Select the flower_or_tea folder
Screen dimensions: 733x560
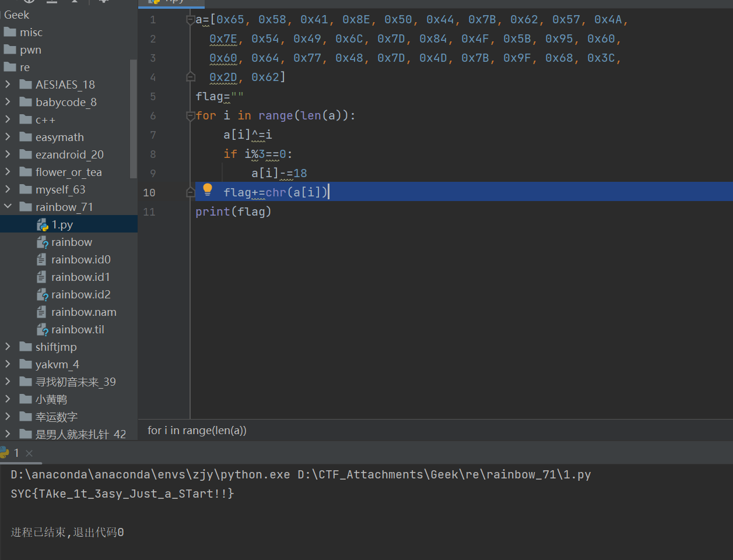click(68, 172)
